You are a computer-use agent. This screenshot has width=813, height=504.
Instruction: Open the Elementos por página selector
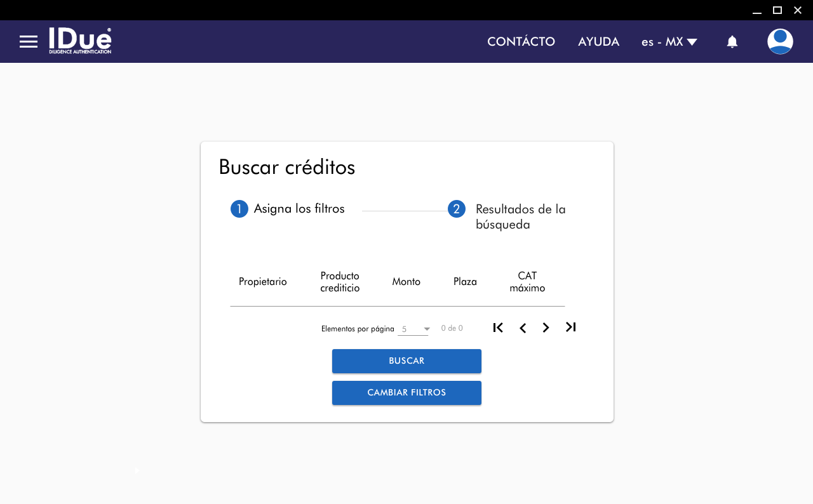[413, 329]
